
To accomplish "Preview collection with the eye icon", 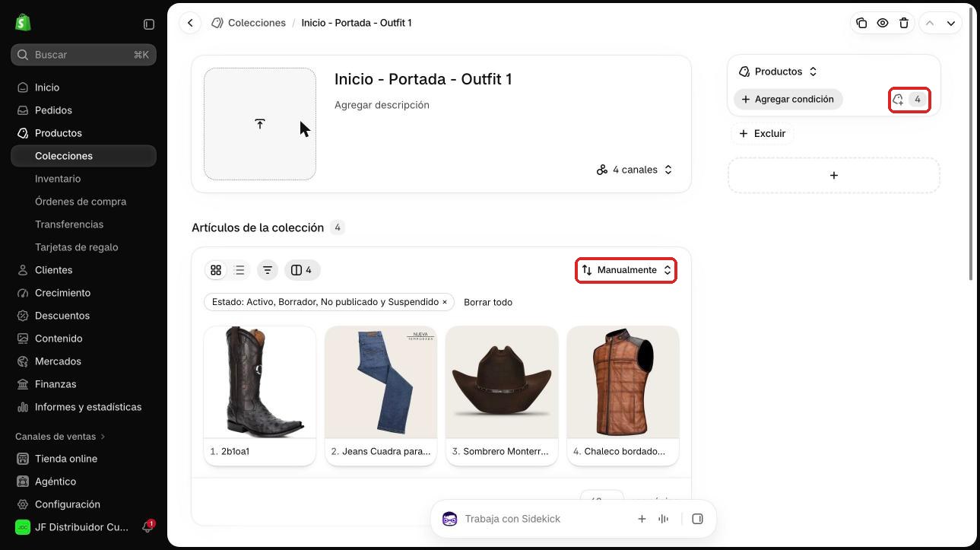I will coord(883,23).
